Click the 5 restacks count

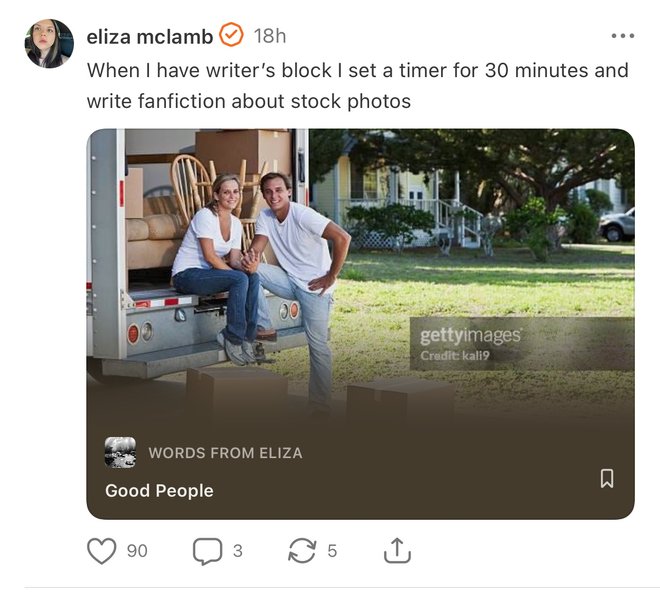pos(332,550)
